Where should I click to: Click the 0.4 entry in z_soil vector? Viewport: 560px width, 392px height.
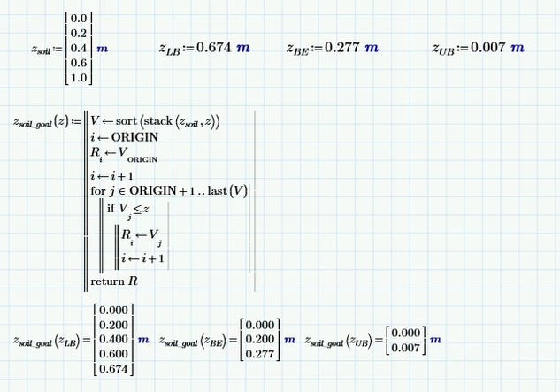point(79,48)
